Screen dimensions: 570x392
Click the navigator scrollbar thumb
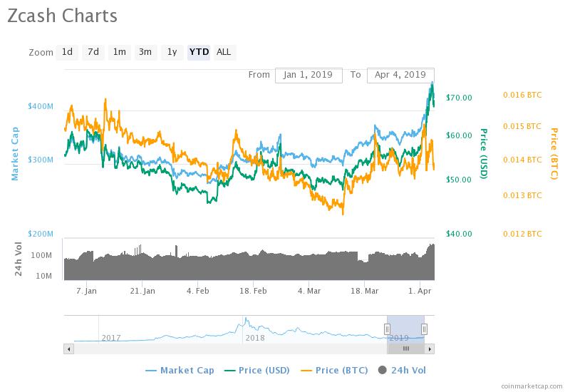(406, 349)
